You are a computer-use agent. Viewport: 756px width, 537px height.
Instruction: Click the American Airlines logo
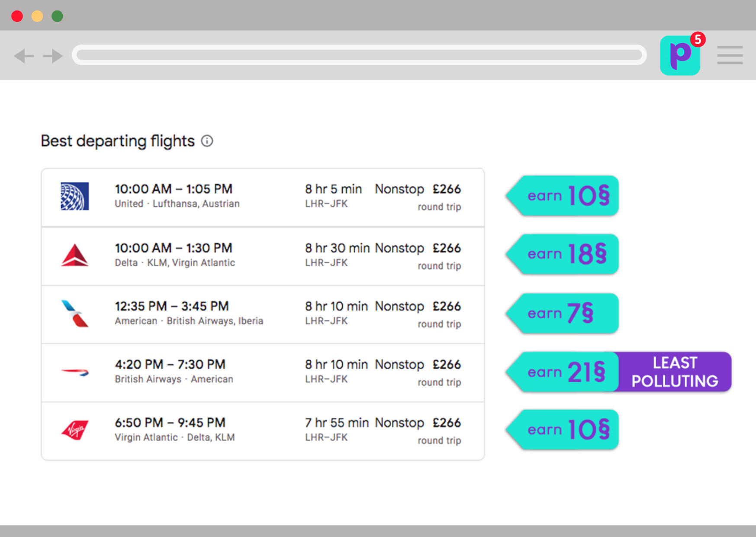(x=74, y=313)
